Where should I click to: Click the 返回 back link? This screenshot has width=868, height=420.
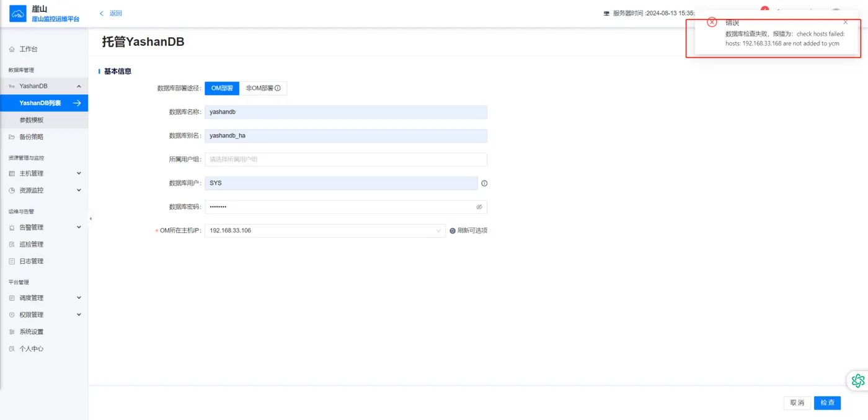(x=111, y=13)
